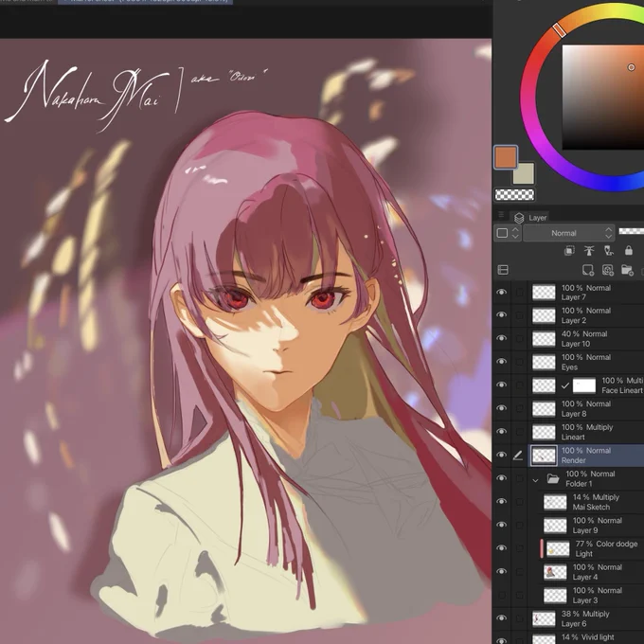The width and height of the screenshot is (644, 644).
Task: Select the Eyes layer name
Action: (x=569, y=367)
